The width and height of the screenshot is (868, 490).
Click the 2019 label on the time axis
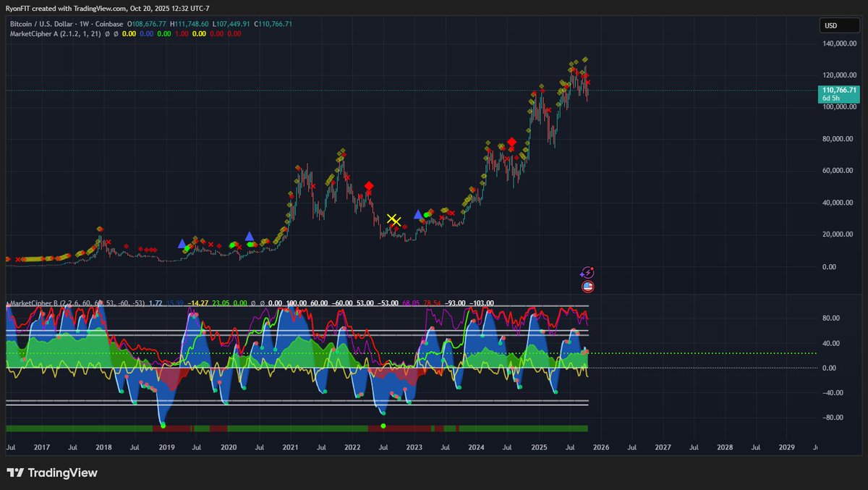click(x=166, y=448)
